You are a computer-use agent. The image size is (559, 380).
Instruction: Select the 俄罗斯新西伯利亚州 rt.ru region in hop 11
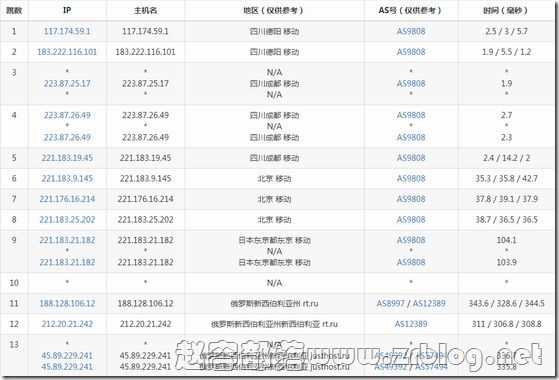click(274, 303)
